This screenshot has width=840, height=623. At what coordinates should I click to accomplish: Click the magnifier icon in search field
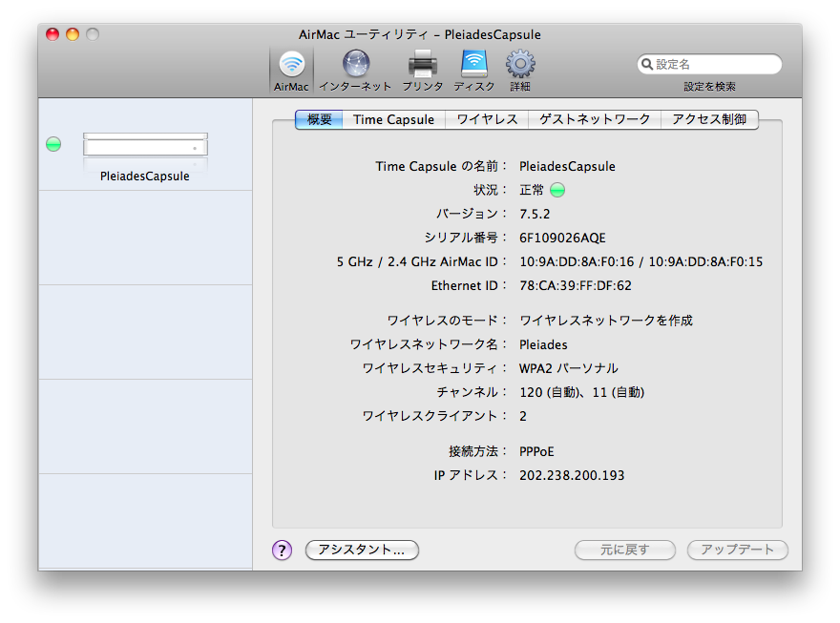coord(647,64)
